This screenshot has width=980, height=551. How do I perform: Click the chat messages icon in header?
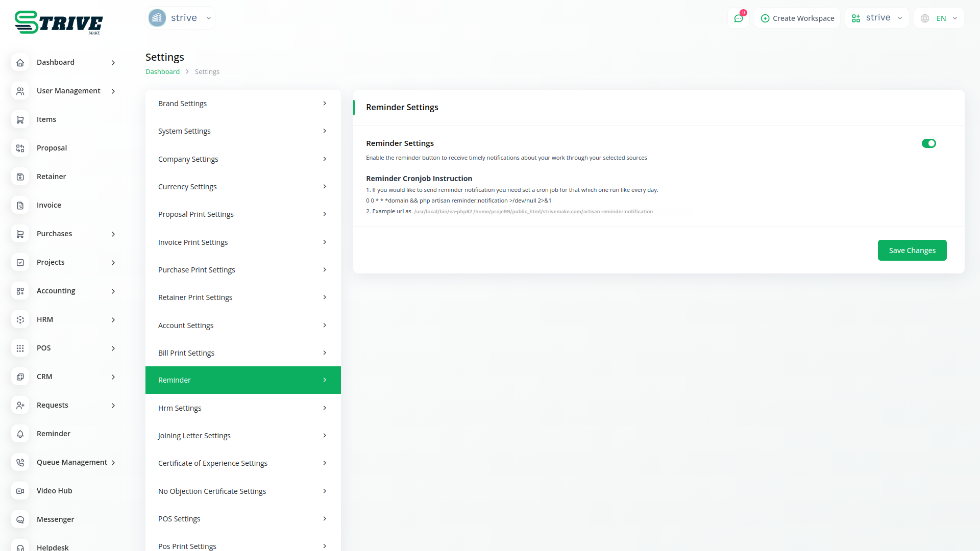point(738,18)
